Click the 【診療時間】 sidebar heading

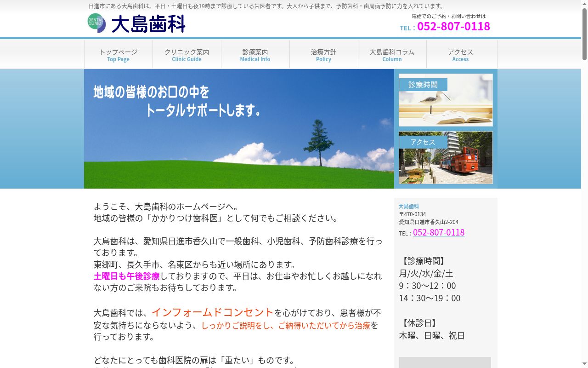coord(423,261)
